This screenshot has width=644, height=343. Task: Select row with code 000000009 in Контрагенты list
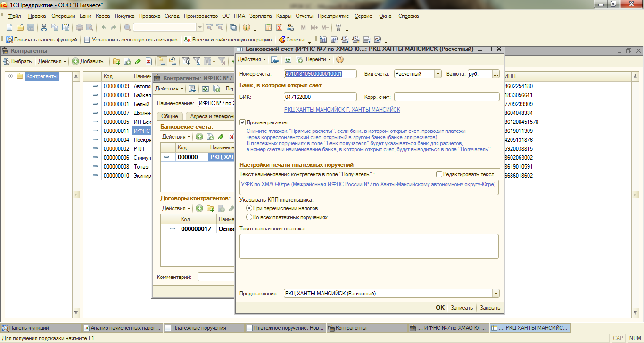pos(117,86)
